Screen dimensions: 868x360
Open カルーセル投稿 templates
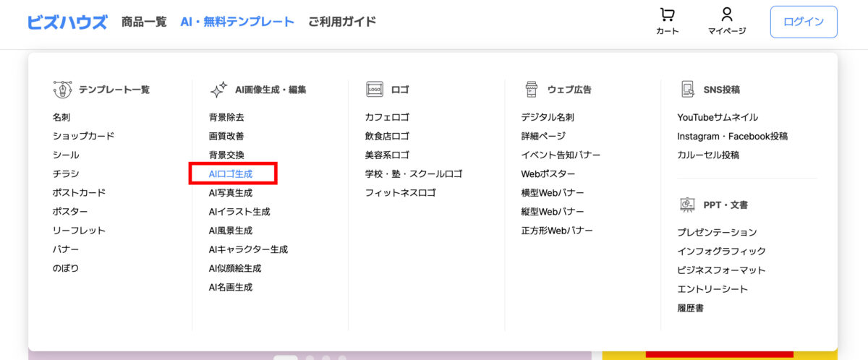(708, 155)
